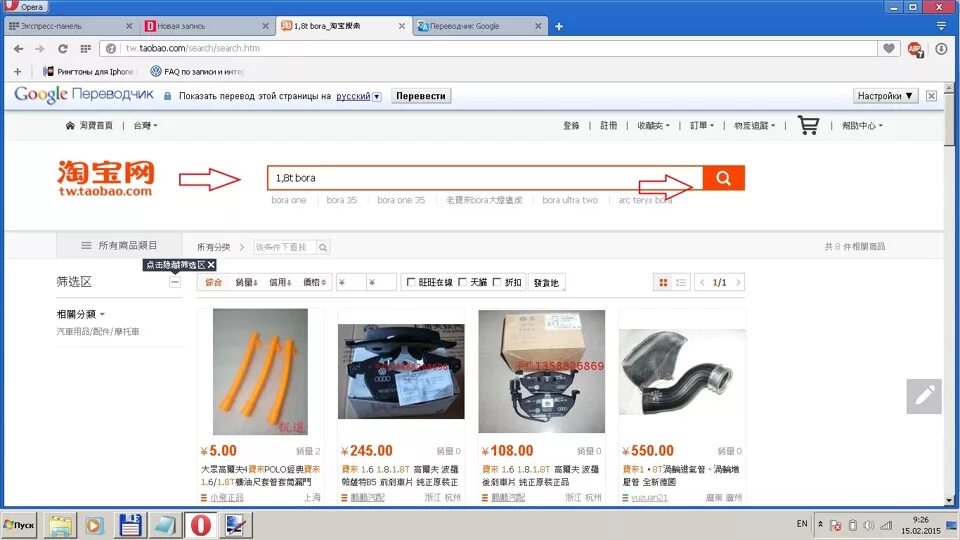Screen dimensions: 960x540
Task: Open the 汽車用品/配件/摩托車 category link
Action: pyautogui.click(x=98, y=331)
